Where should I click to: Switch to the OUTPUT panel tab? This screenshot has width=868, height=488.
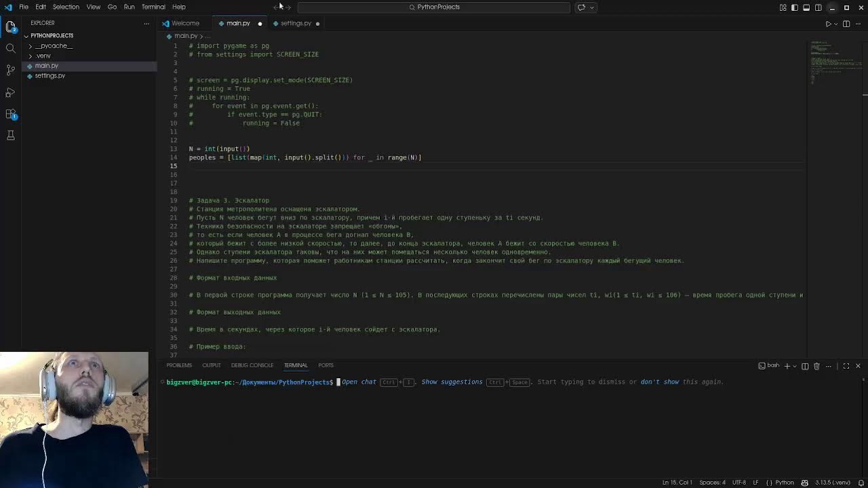click(x=212, y=365)
